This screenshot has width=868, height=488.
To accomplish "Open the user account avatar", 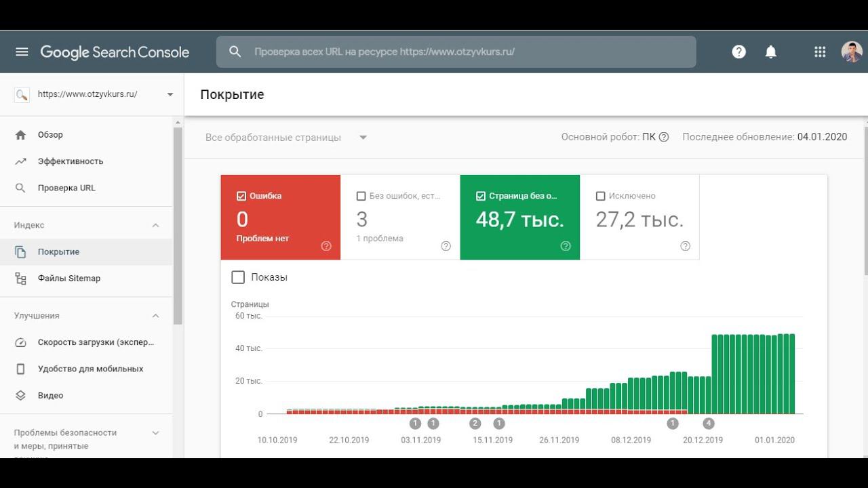I will click(852, 52).
